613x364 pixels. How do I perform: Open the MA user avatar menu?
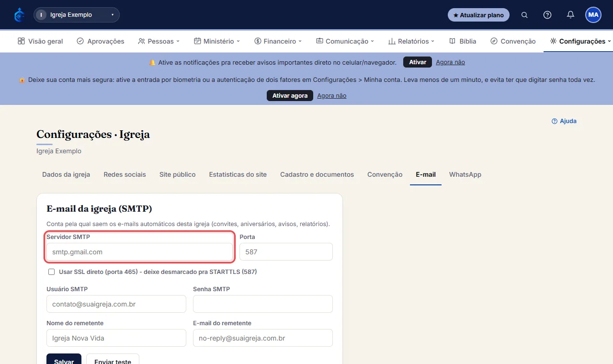tap(593, 15)
